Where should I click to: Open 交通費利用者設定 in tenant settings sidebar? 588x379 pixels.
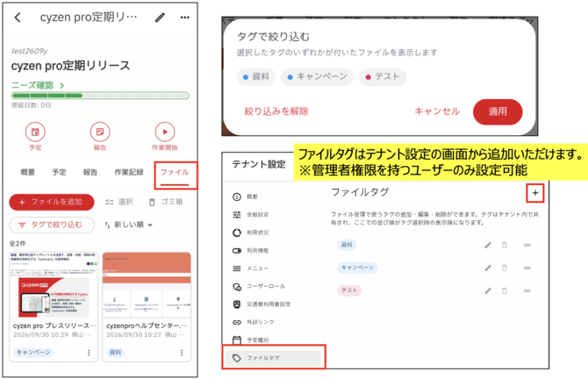point(273,304)
